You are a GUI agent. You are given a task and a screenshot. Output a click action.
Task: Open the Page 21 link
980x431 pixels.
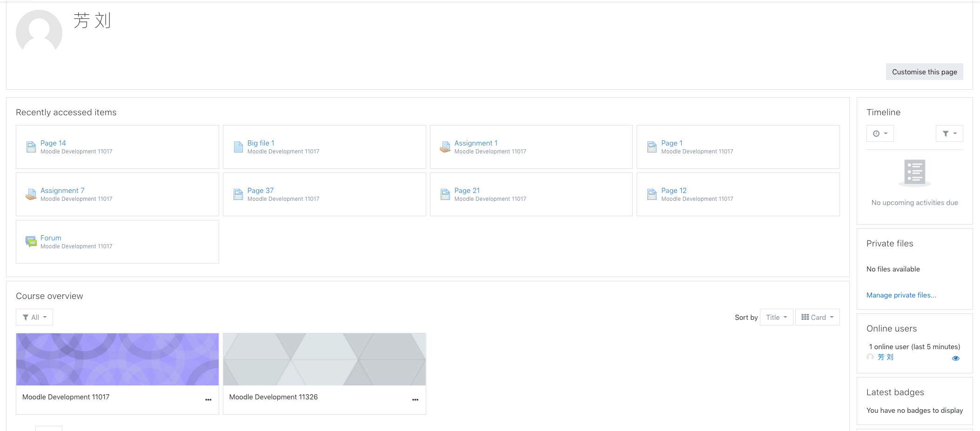click(x=467, y=191)
